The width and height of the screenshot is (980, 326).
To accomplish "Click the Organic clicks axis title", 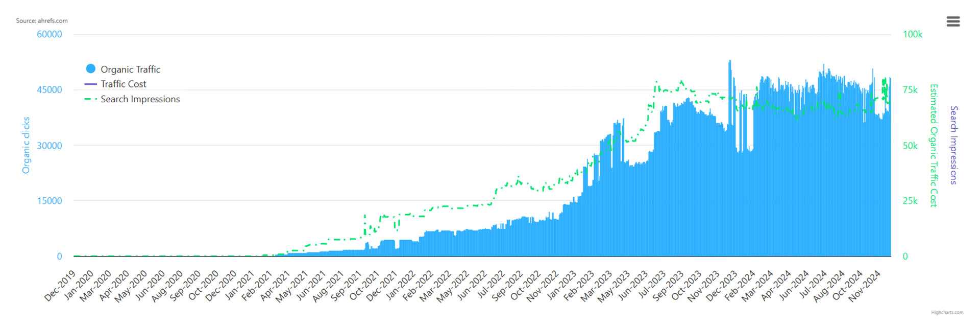I will pyautogui.click(x=26, y=145).
